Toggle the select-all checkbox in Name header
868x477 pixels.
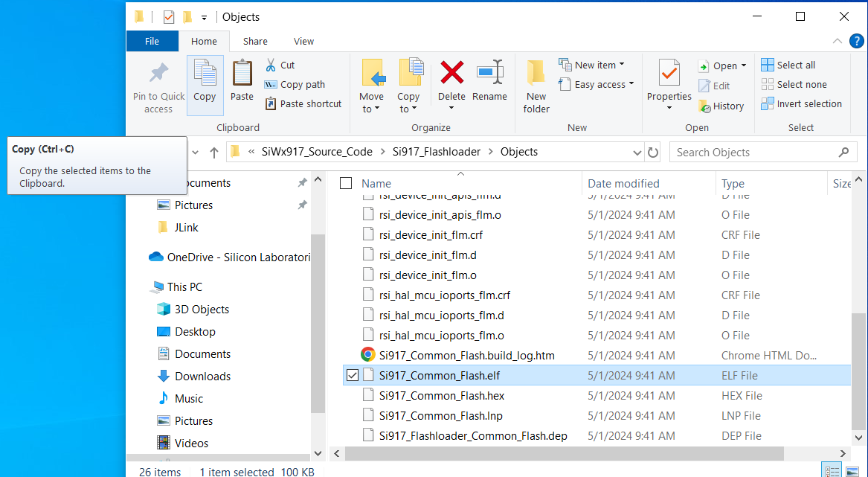(x=346, y=183)
